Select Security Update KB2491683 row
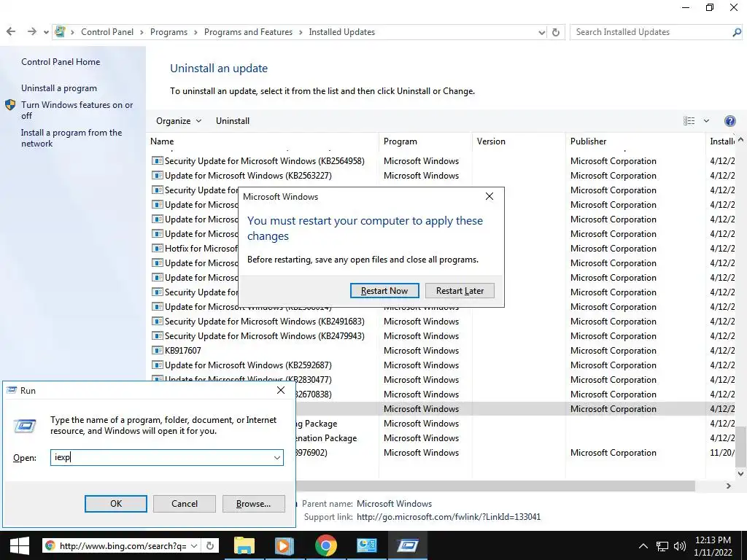Image resolution: width=747 pixels, height=560 pixels. tap(264, 322)
